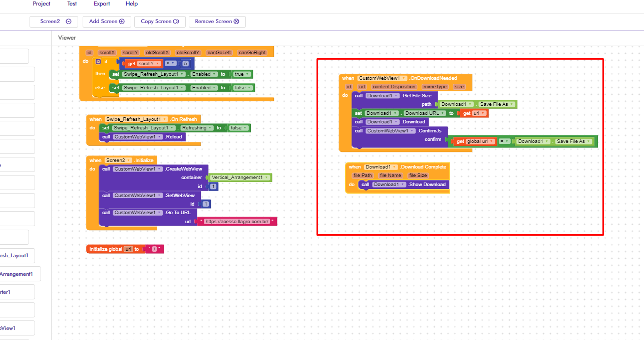Click the X icon on Remove Screen

[236, 22]
